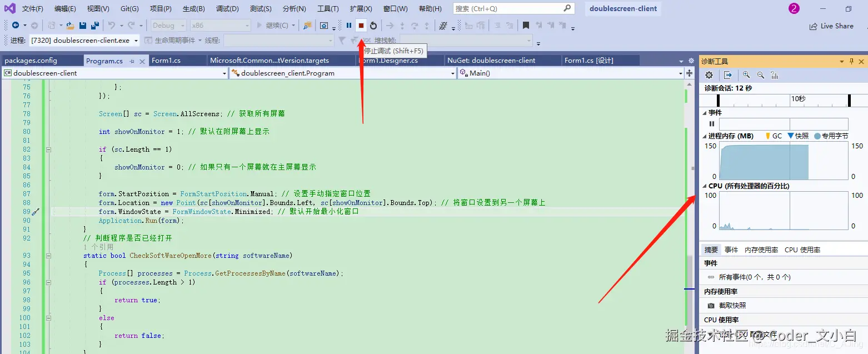Collapse the 事件 graph section
Screen dimensions: 868x354
tap(705, 113)
